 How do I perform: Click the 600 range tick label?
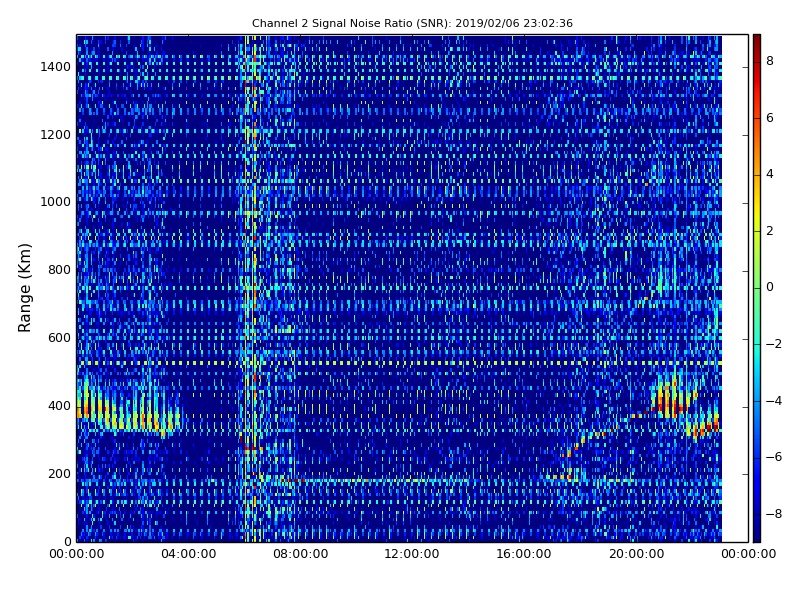(x=59, y=338)
